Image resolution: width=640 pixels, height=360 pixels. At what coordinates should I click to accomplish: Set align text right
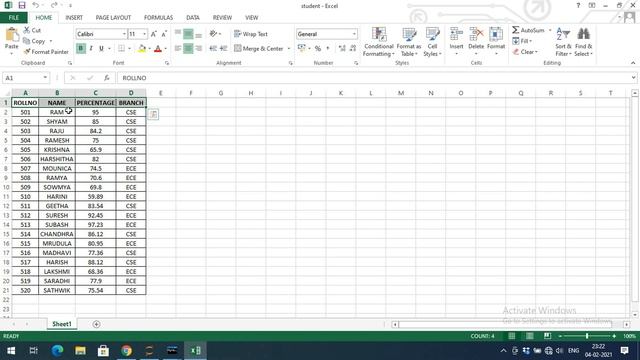click(x=199, y=49)
